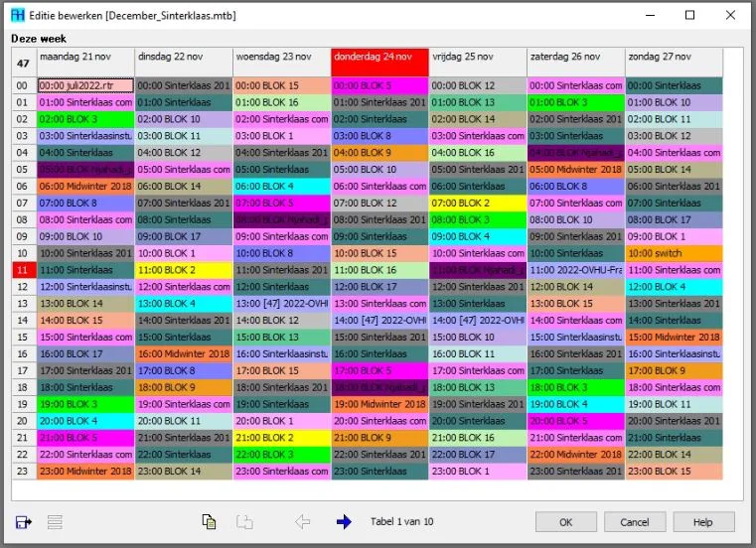756x548 pixels.
Task: Select the hour 23 row header
Action: click(23, 471)
